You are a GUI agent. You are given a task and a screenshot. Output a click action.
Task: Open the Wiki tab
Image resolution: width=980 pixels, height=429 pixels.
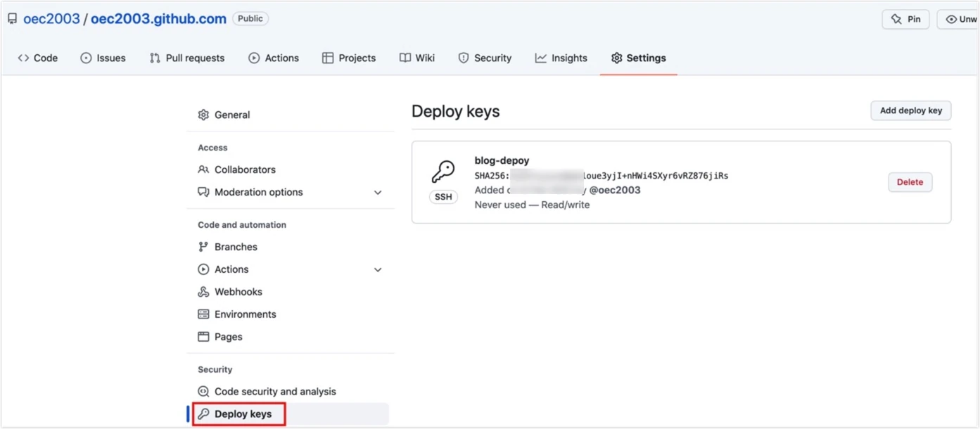point(417,58)
